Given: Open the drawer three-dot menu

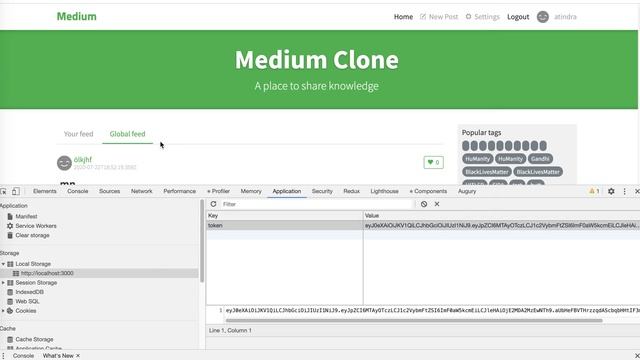Looking at the screenshot, I should tap(3, 356).
